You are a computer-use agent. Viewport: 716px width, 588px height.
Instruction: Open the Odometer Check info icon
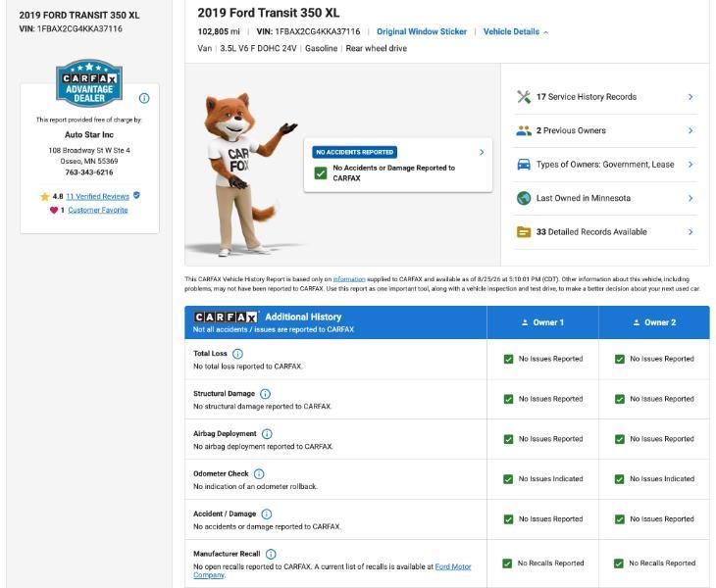click(x=259, y=474)
